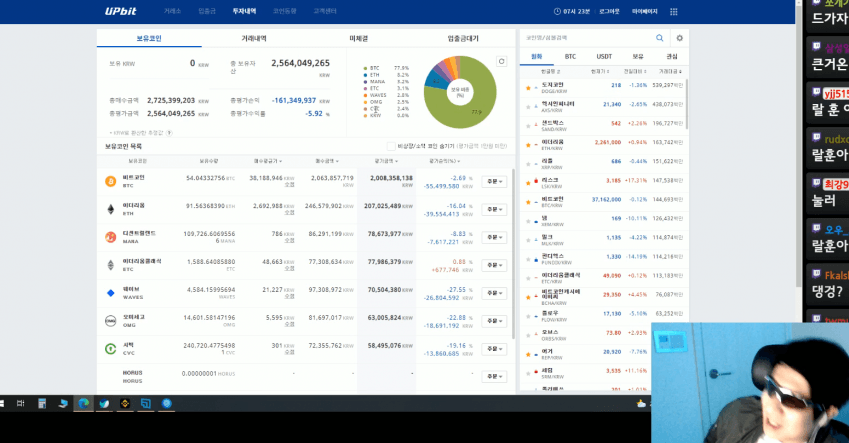Select the BTC market tab

570,56
